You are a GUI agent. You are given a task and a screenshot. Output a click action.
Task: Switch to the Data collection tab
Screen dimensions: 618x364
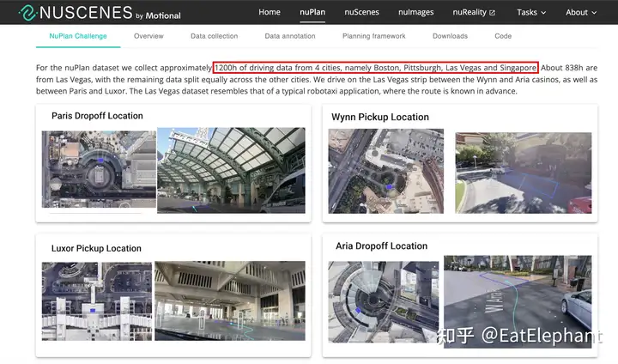pyautogui.click(x=214, y=36)
